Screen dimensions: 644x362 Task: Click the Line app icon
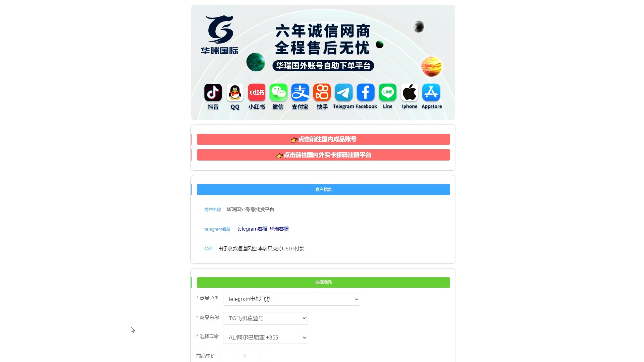tap(388, 93)
